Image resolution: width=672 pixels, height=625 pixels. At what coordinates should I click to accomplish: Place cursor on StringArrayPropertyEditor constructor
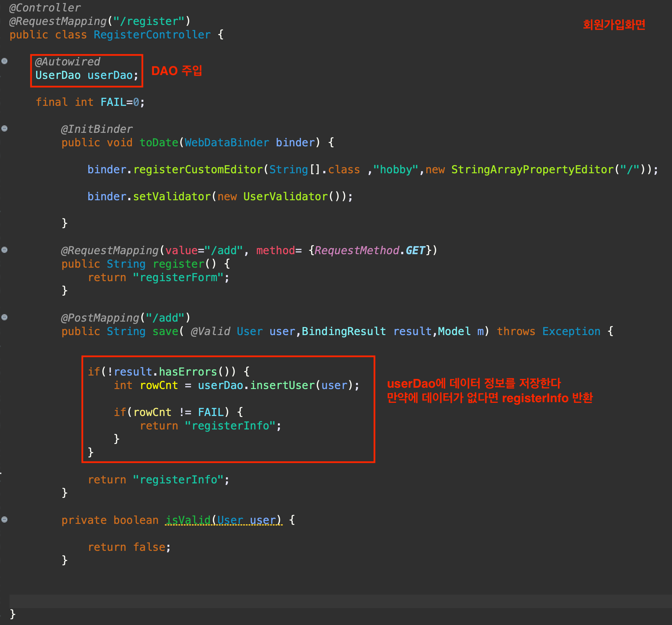point(532,170)
